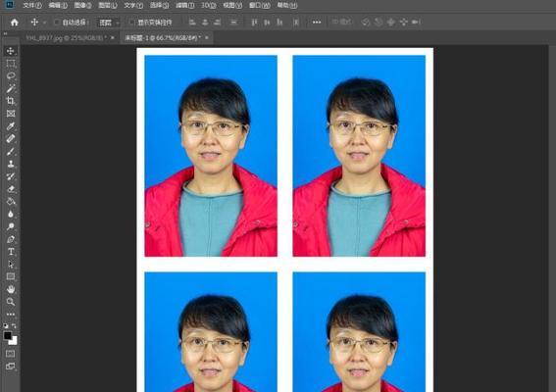Align top edges
This screenshot has height=392, width=556.
tap(254, 23)
